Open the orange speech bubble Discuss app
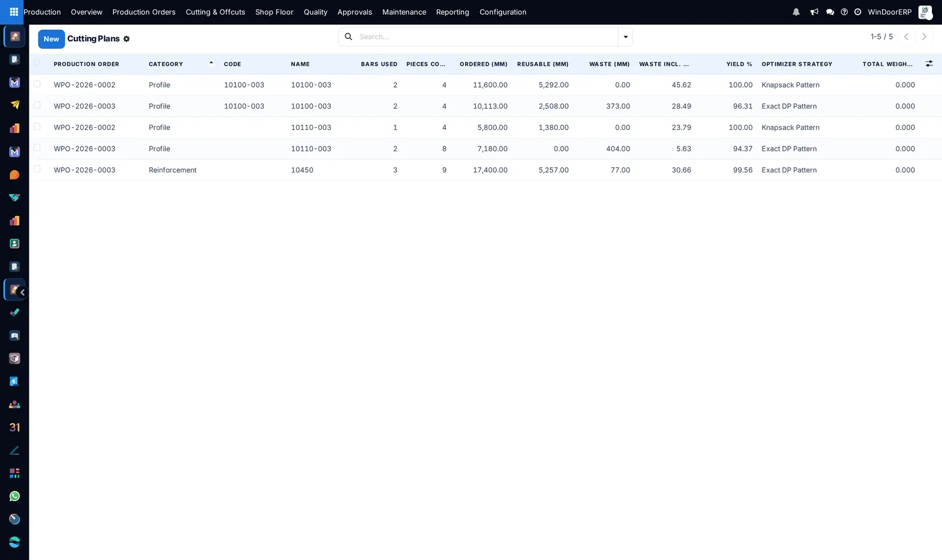Image resolution: width=942 pixels, height=560 pixels. [x=15, y=175]
